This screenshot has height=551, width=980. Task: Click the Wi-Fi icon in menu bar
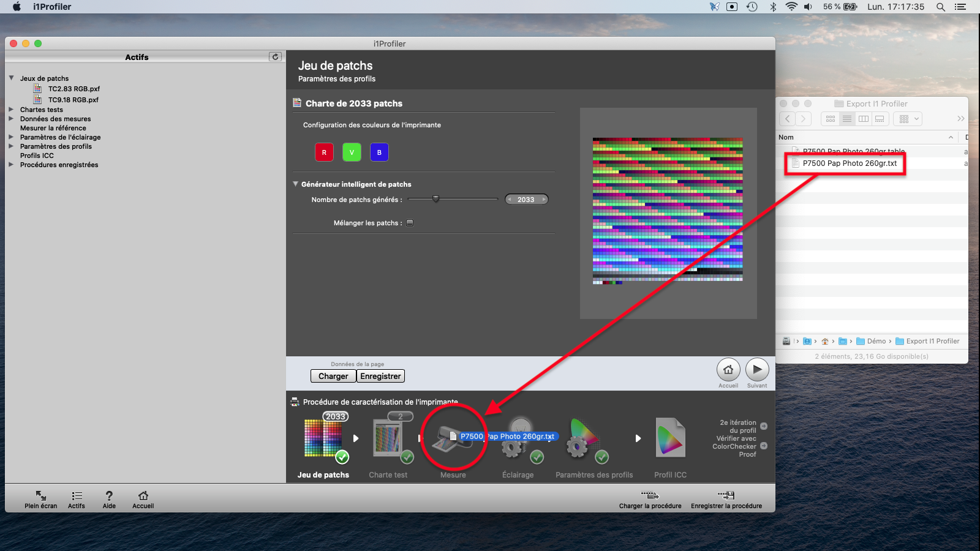pos(791,7)
